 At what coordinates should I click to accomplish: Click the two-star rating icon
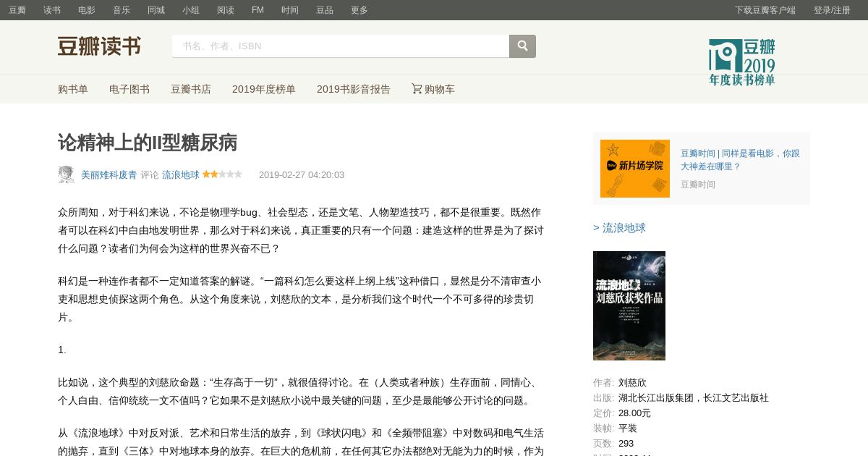pos(222,174)
